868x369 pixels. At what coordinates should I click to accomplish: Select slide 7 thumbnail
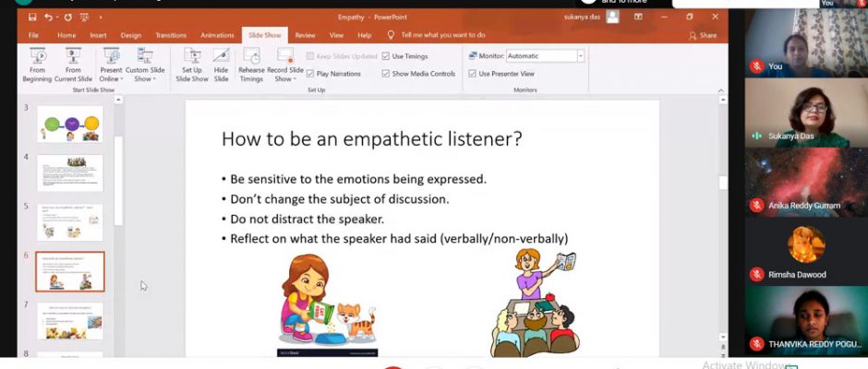70,321
